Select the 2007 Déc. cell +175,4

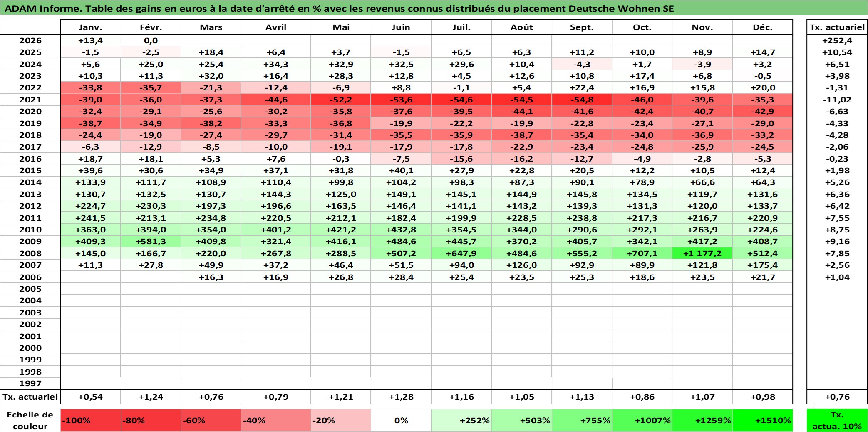click(x=763, y=265)
